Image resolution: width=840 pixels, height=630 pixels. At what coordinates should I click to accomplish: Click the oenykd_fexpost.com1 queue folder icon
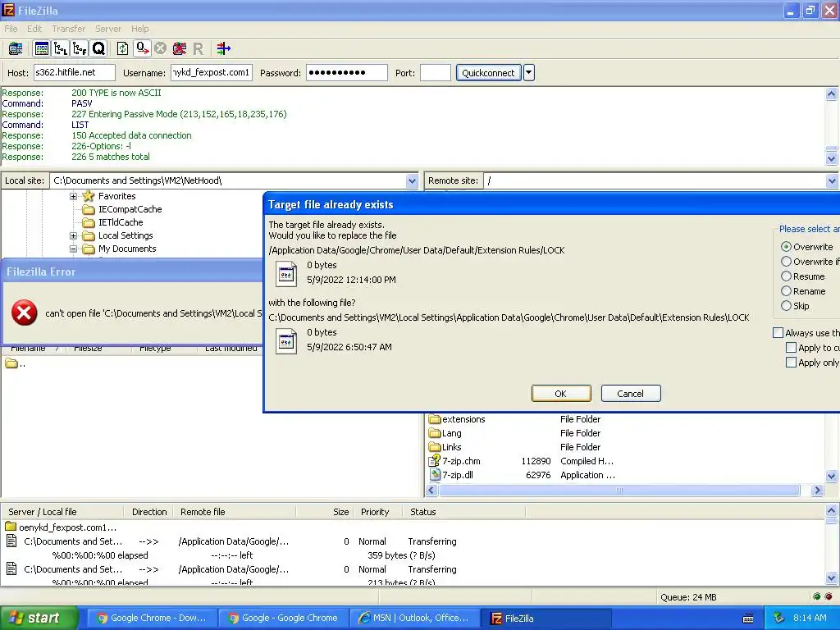[11, 527]
